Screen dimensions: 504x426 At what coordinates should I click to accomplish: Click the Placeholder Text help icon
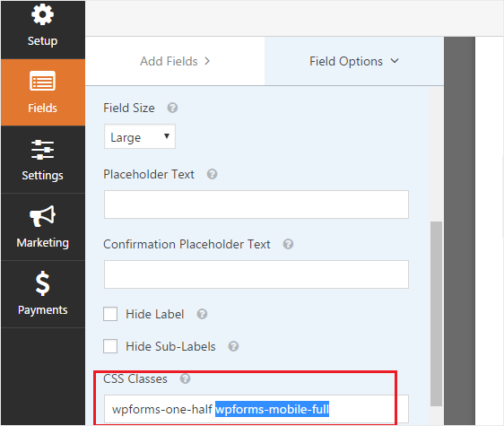pos(212,174)
